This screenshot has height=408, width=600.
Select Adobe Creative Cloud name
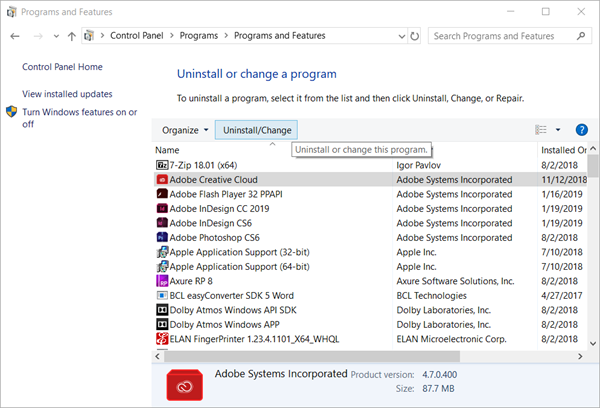(x=214, y=180)
